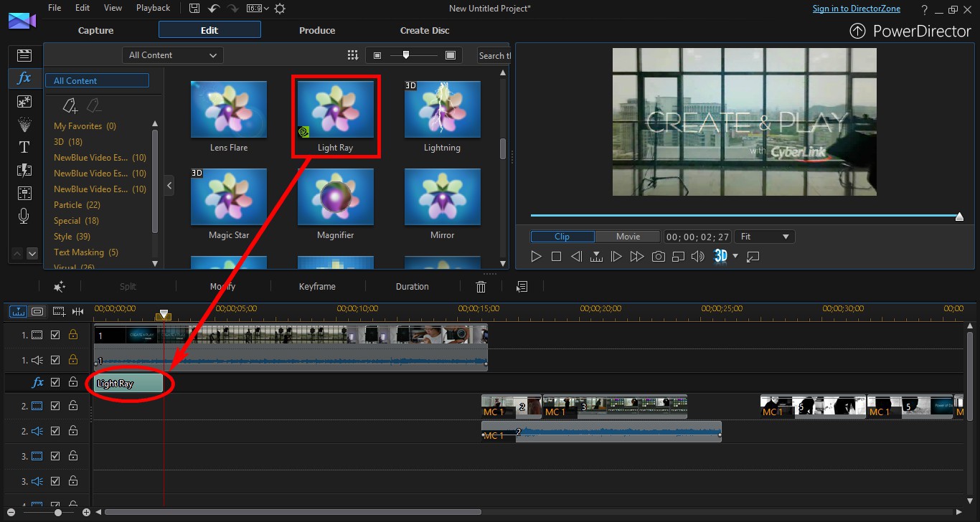The image size is (980, 522).
Task: Disable audio track 1 checkbox
Action: [55, 360]
